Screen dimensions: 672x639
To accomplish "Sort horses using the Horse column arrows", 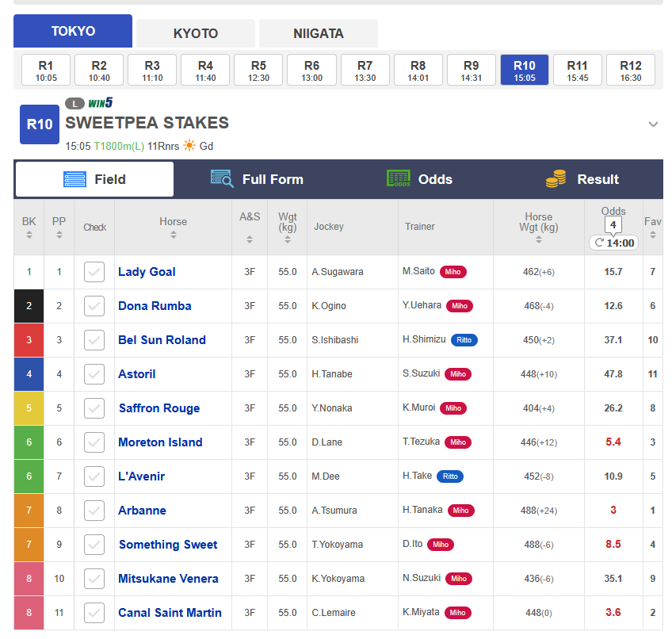I will (173, 235).
